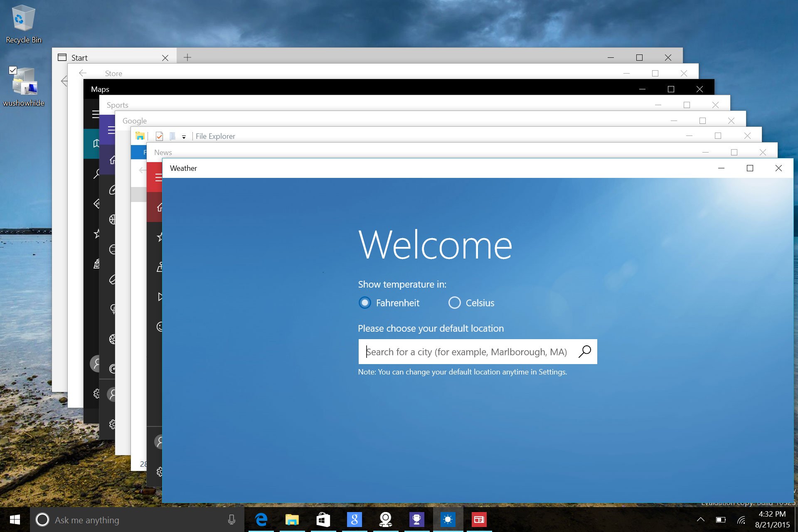Select Fahrenheit radio button for temperature
The height and width of the screenshot is (532, 798).
pyautogui.click(x=365, y=303)
